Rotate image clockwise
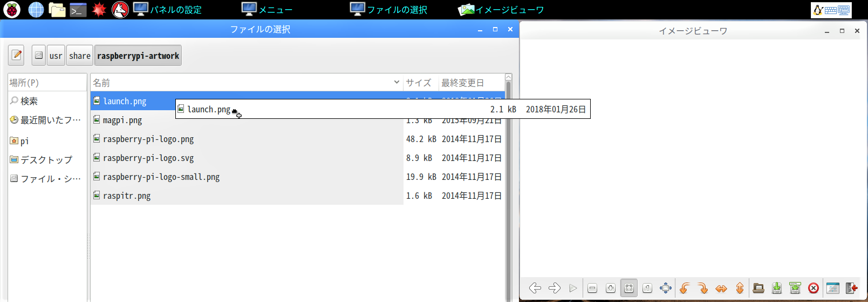The image size is (868, 302). coord(703,288)
